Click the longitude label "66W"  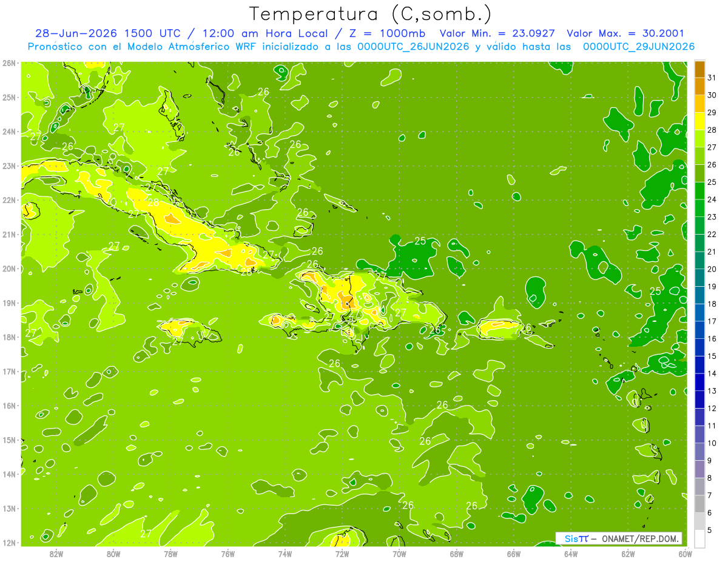(514, 554)
